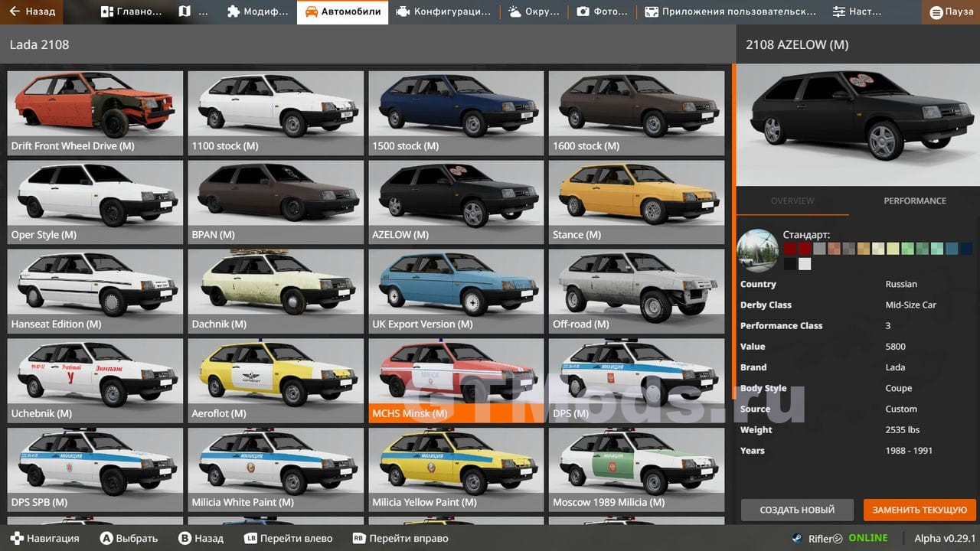
Task: Select the Moscow 1989 Milicia (M) car
Action: [x=637, y=469]
